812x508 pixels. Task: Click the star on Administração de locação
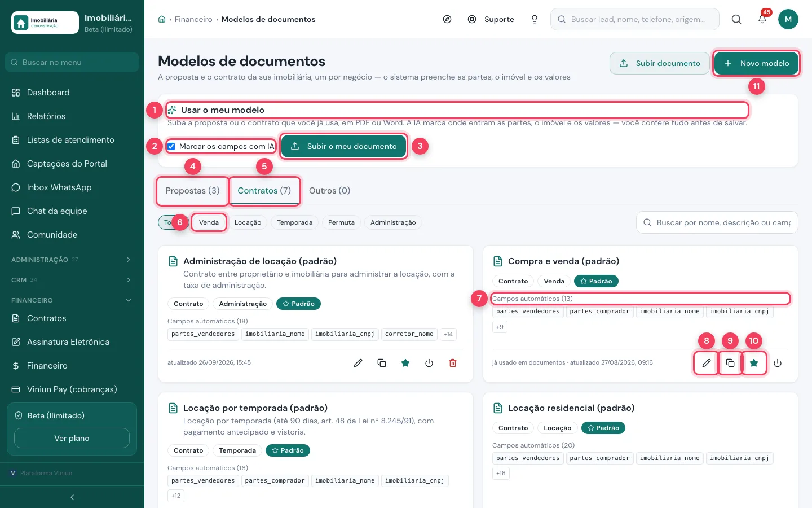pyautogui.click(x=405, y=363)
